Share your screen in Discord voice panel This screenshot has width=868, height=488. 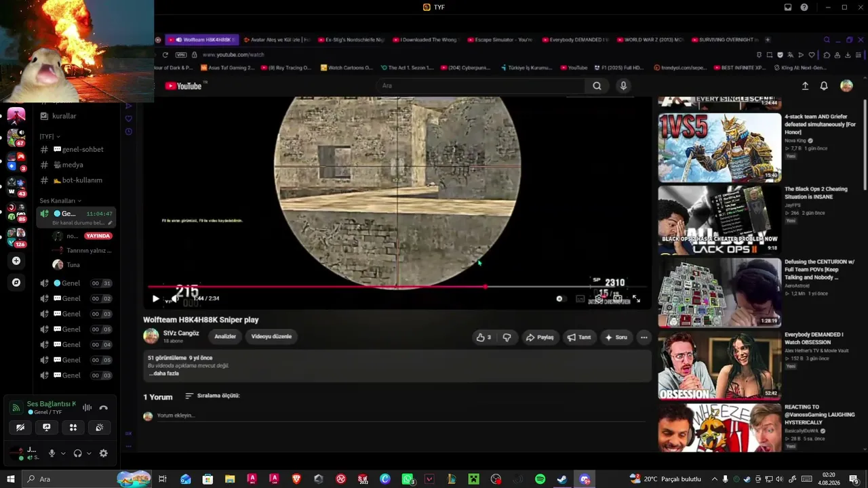coord(47,427)
